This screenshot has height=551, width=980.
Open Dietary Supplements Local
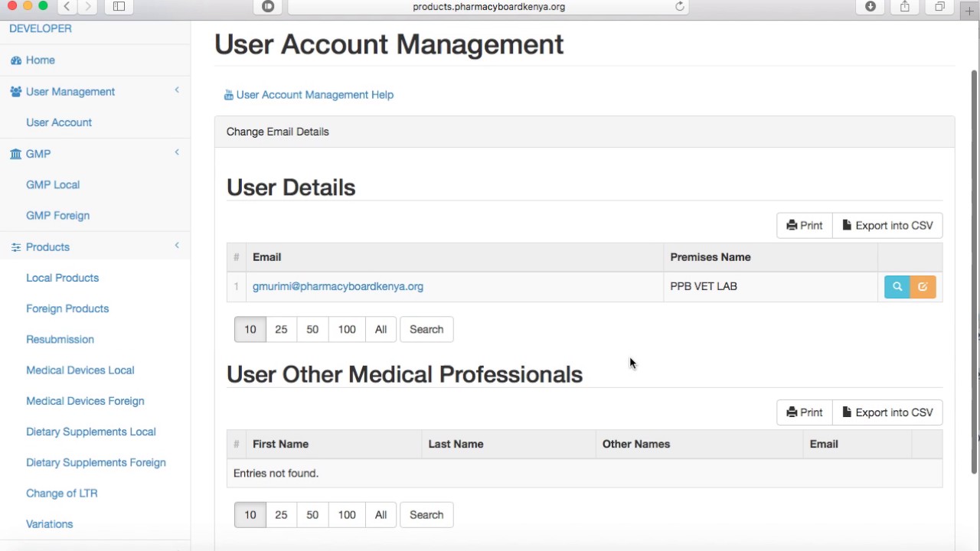[x=91, y=432]
